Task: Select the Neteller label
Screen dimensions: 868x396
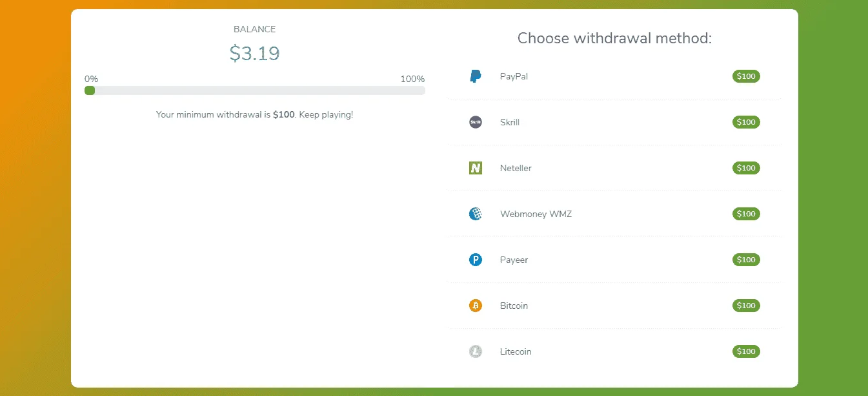Action: pyautogui.click(x=516, y=168)
